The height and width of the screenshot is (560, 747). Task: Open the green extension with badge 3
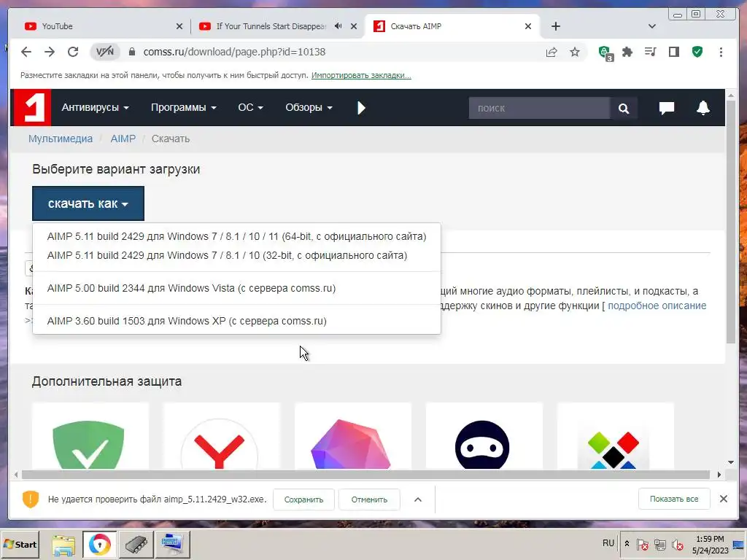[605, 52]
